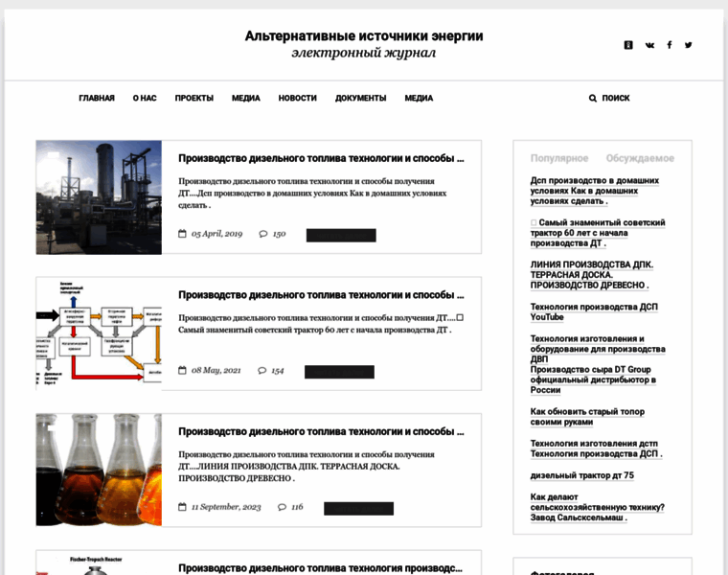Open the ПРОЕКТЫ menu item

[x=193, y=98]
